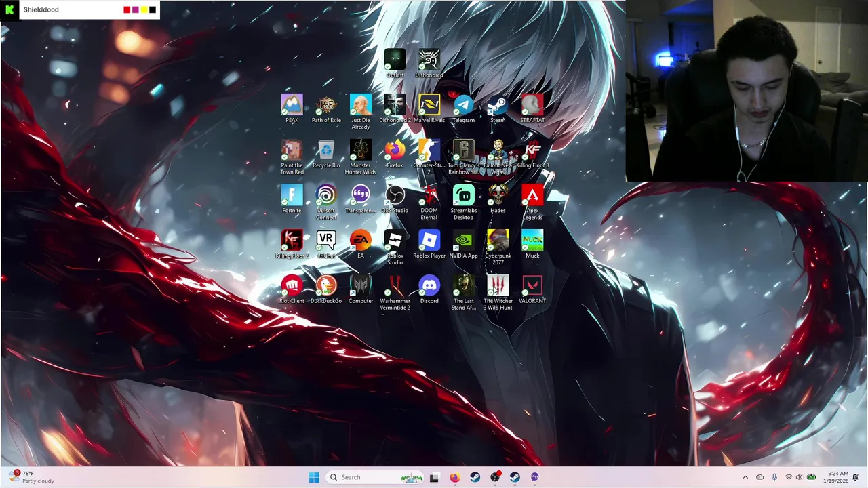Show hidden system tray icons

745,477
